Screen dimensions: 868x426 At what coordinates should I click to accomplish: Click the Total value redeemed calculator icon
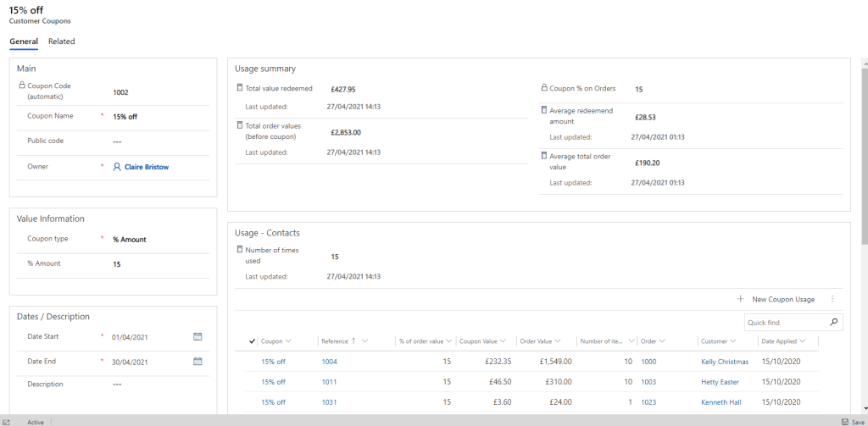tap(239, 87)
